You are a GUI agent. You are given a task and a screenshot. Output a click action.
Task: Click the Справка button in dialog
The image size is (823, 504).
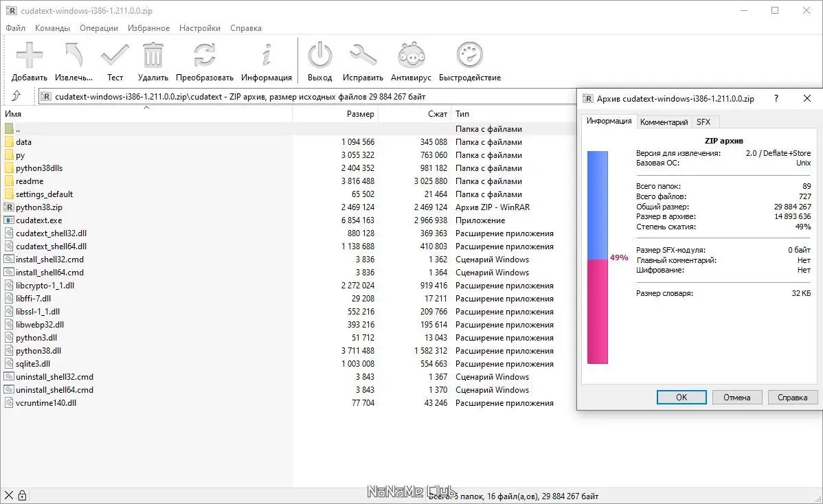click(792, 397)
